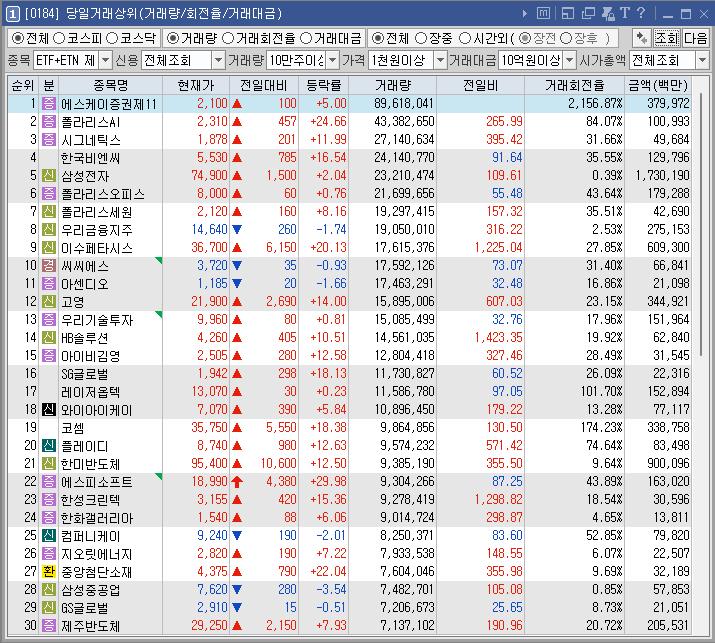The image size is (715, 643).
Task: Click the blue down arrow on the 삼성중공업 row
Action: pos(237,590)
